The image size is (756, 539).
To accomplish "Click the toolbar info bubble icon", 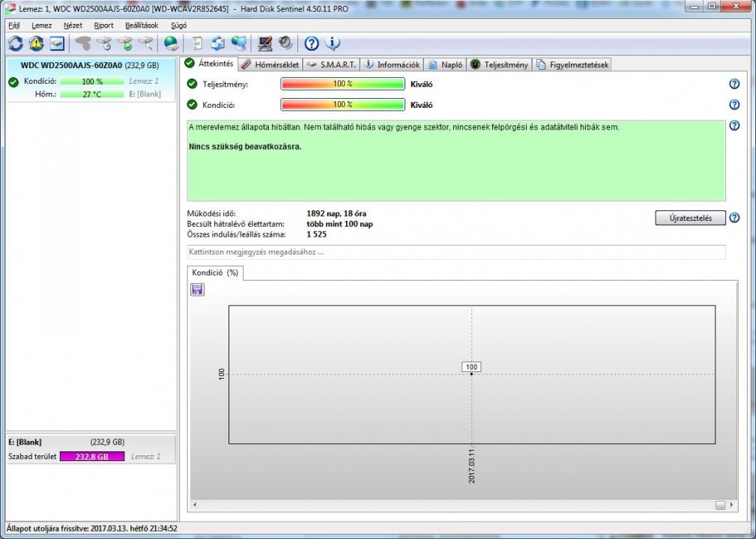I will point(333,44).
